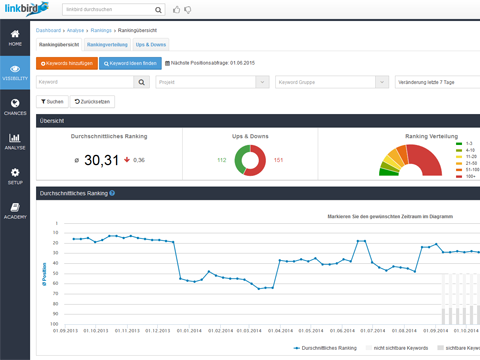Click the help icon beside Durchschnittliches Ranking
This screenshot has height=360, width=480.
112,193
